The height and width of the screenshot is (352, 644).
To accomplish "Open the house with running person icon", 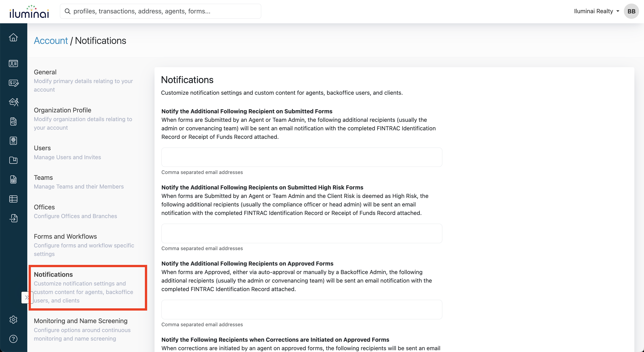I will click(x=14, y=102).
